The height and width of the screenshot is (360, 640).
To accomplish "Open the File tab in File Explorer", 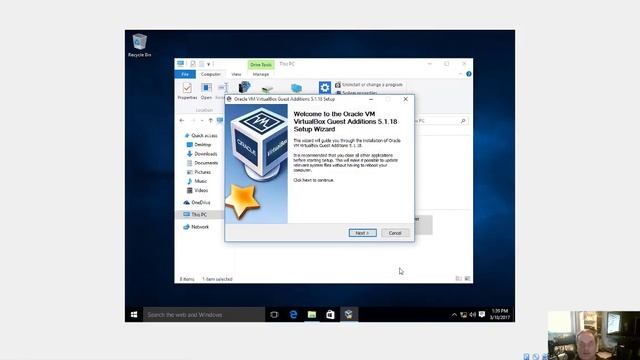I will 185,74.
